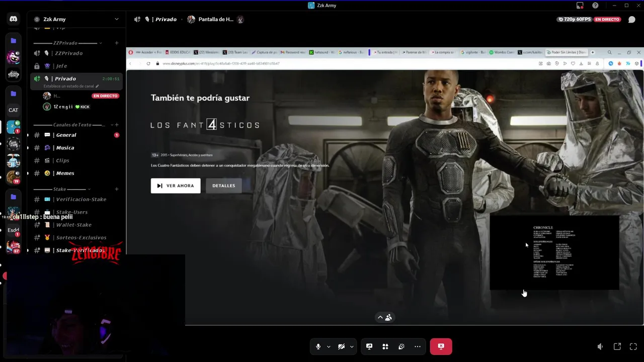Open the soundboard icon

click(x=401, y=346)
